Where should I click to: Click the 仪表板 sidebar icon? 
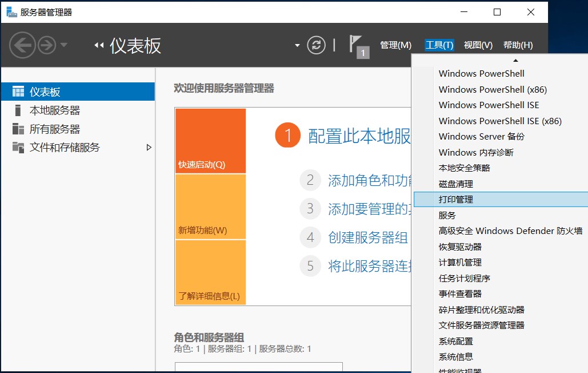pos(18,92)
